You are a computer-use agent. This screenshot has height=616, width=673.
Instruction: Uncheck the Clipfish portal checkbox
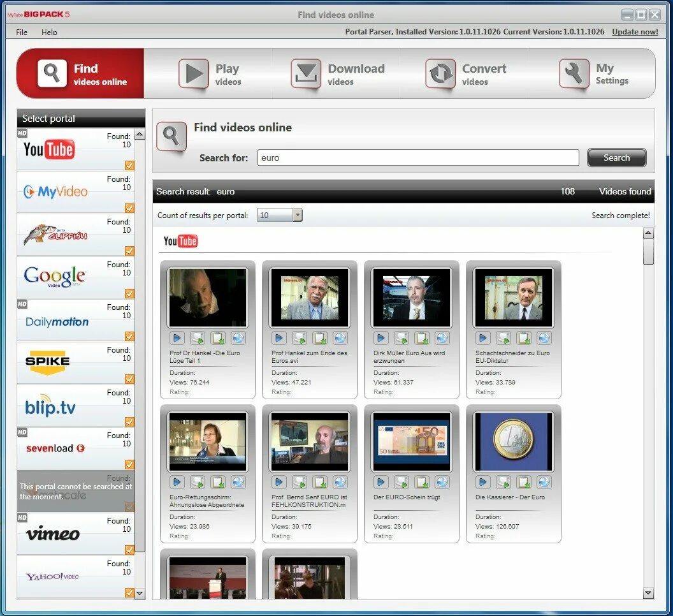(x=129, y=251)
